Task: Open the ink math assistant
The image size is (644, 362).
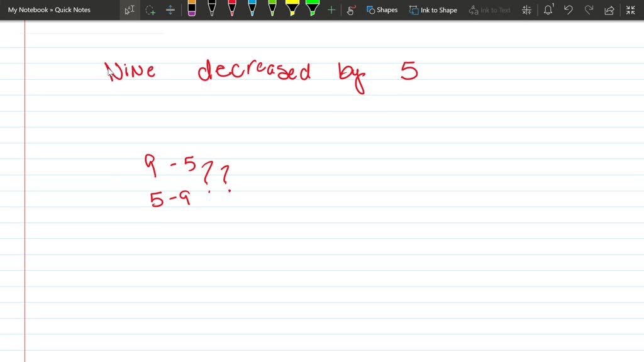Action: point(526,9)
